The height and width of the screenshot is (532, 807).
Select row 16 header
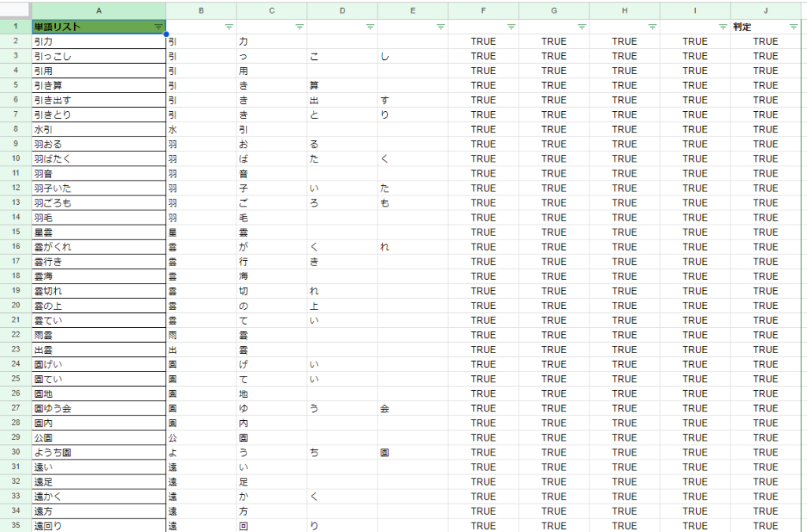[16, 247]
